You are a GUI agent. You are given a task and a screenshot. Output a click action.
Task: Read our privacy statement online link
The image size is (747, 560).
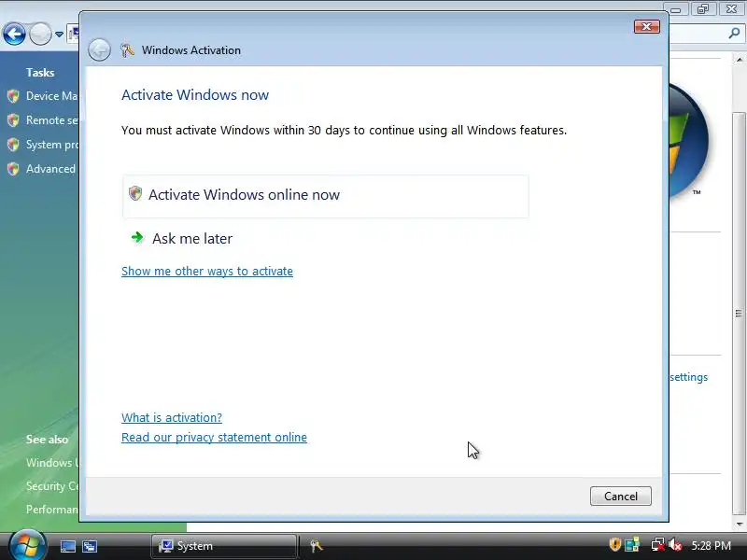pos(214,437)
